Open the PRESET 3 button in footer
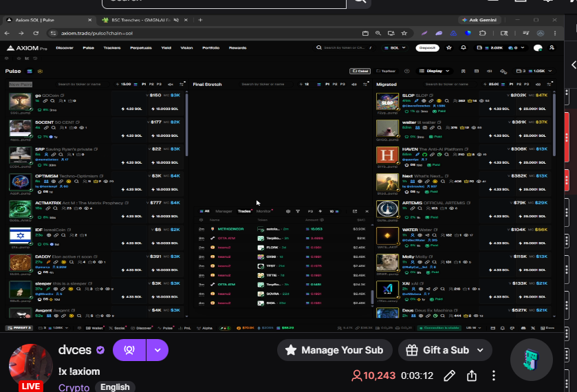The image size is (577, 392). [x=19, y=328]
